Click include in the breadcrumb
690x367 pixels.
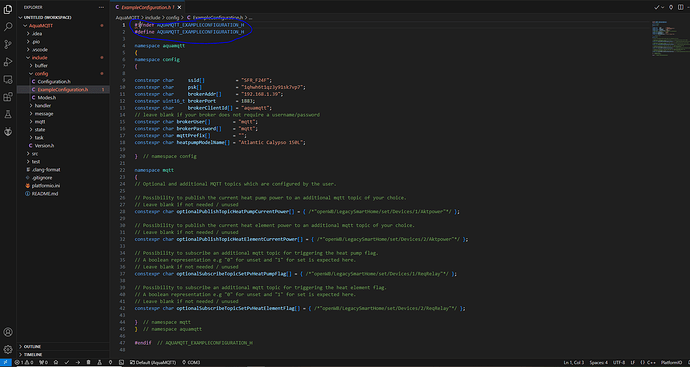[x=153, y=18]
